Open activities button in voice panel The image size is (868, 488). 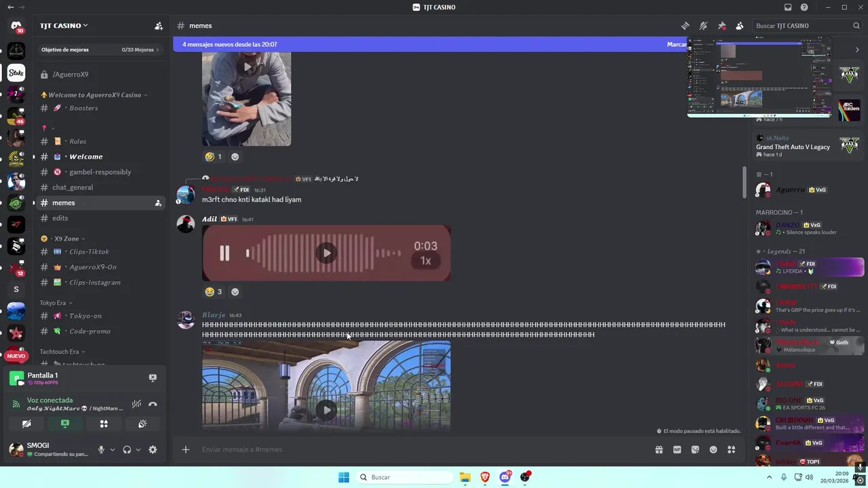[104, 424]
